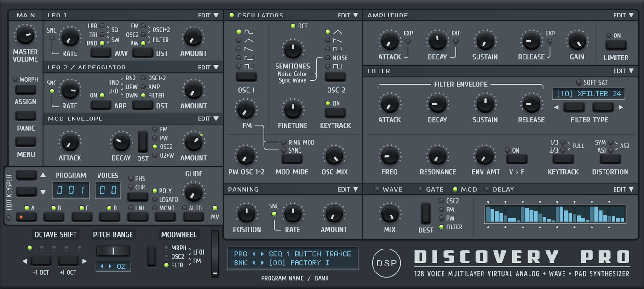644x289 pixels.
Task: Click the -1 OCT button
Action: tap(40, 261)
